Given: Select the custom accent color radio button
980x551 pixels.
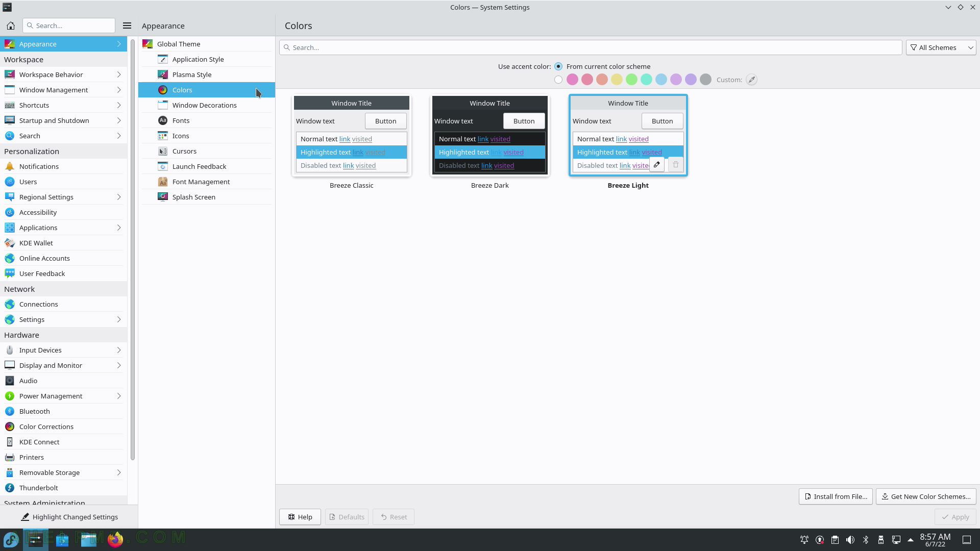Looking at the screenshot, I should point(558,80).
